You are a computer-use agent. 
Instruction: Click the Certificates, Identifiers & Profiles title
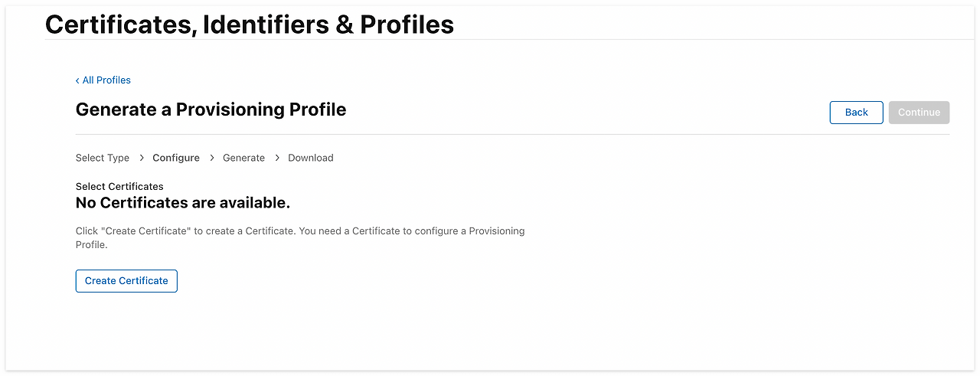click(250, 24)
